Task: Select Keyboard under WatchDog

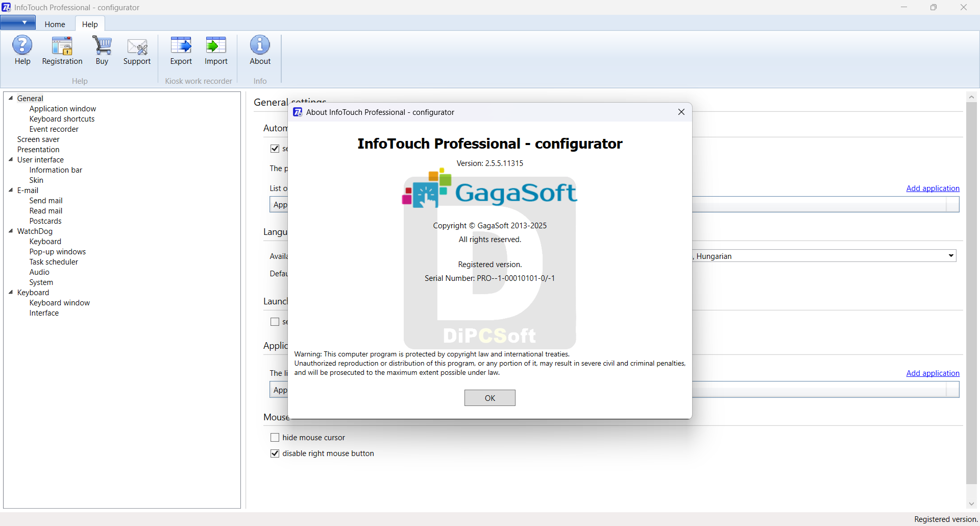Action: click(x=45, y=242)
